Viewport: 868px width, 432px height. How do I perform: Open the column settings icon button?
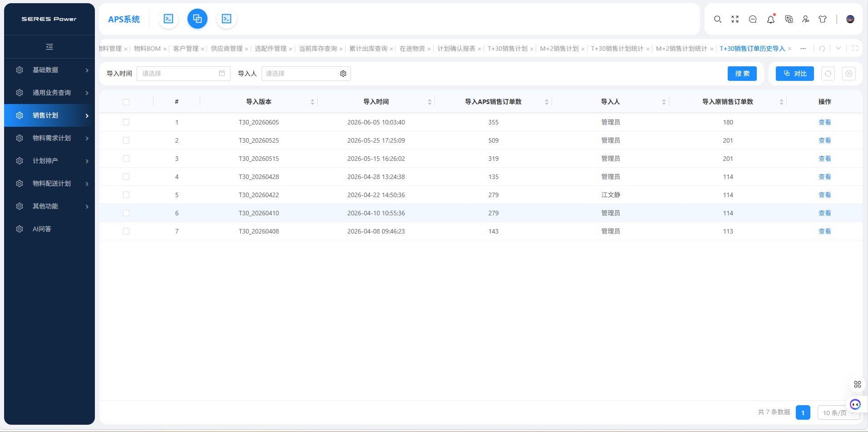(x=849, y=74)
